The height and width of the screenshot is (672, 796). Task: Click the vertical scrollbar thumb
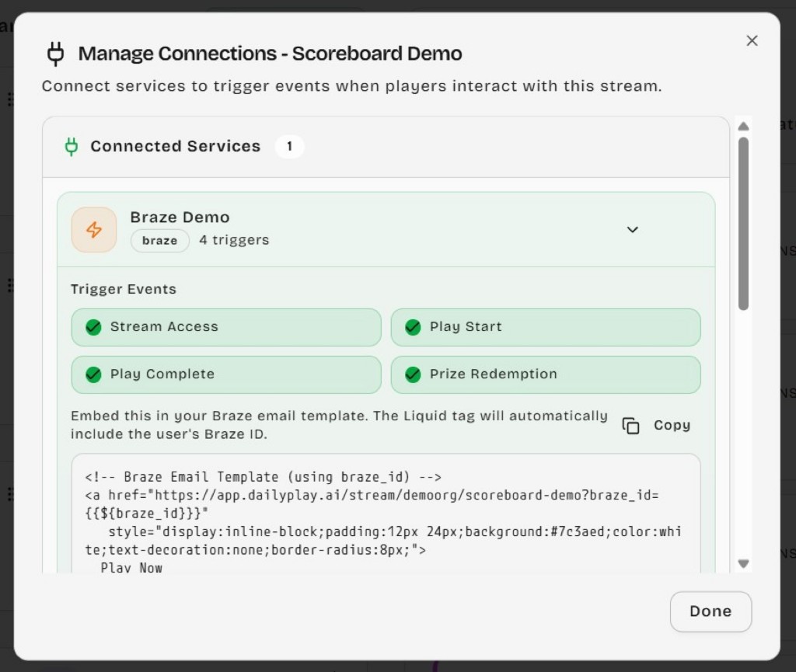pyautogui.click(x=743, y=223)
